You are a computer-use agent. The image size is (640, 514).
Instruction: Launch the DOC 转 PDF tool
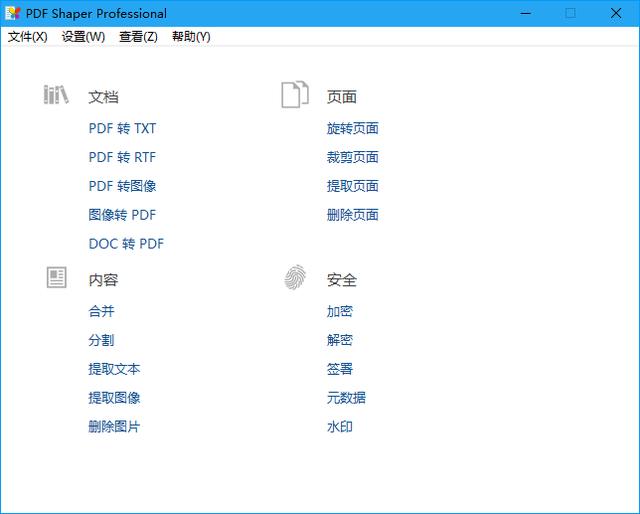coord(126,244)
